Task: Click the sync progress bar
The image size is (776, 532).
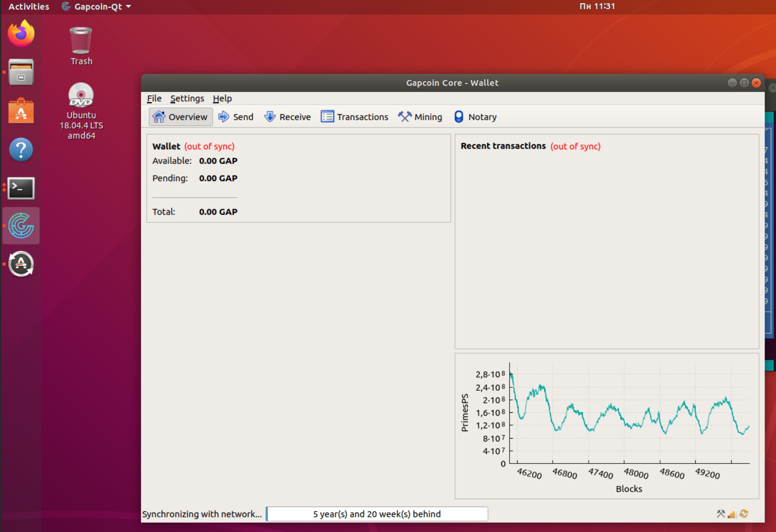Action: [377, 514]
